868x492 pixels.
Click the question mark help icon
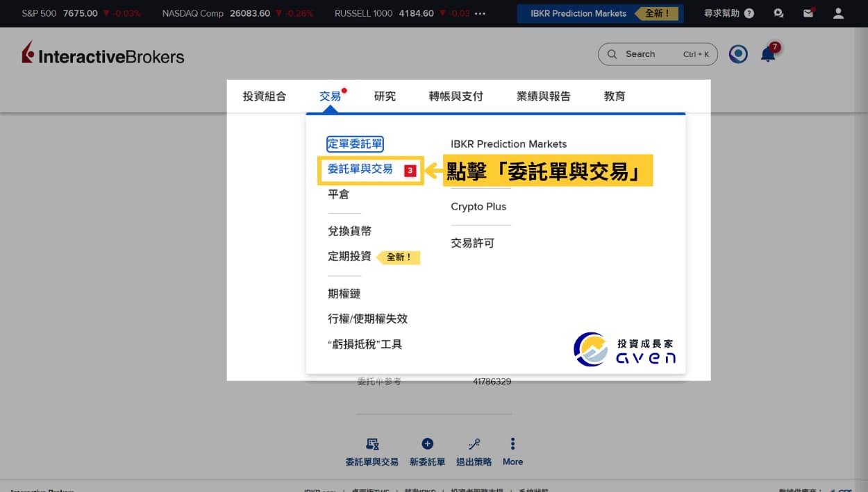[749, 13]
